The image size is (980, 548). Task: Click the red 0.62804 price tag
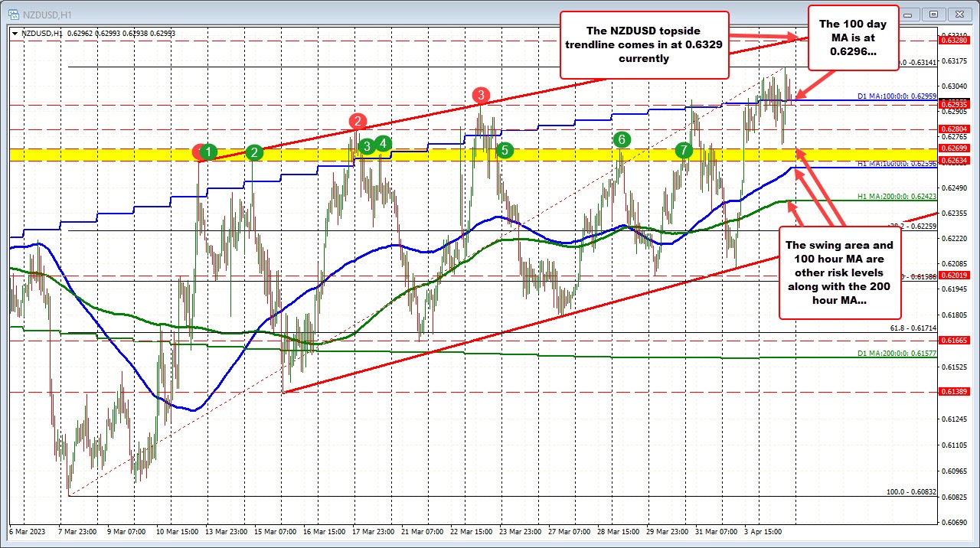click(954, 129)
